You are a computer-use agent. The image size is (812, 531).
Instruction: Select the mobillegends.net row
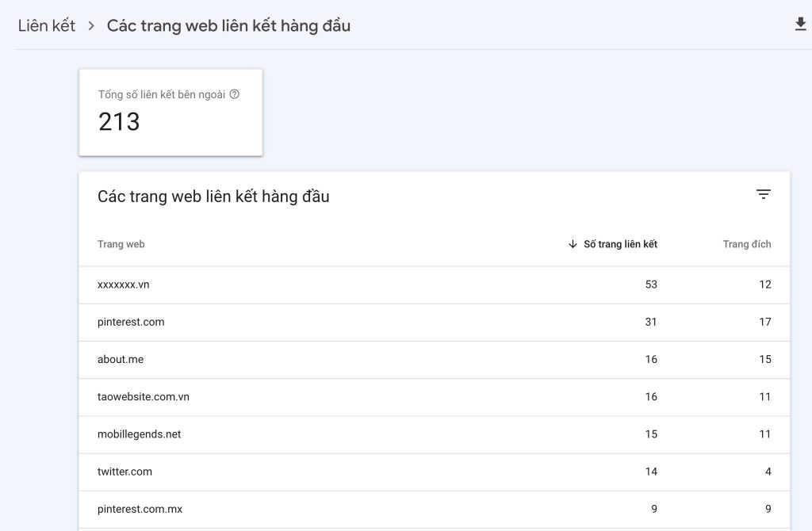coord(140,434)
